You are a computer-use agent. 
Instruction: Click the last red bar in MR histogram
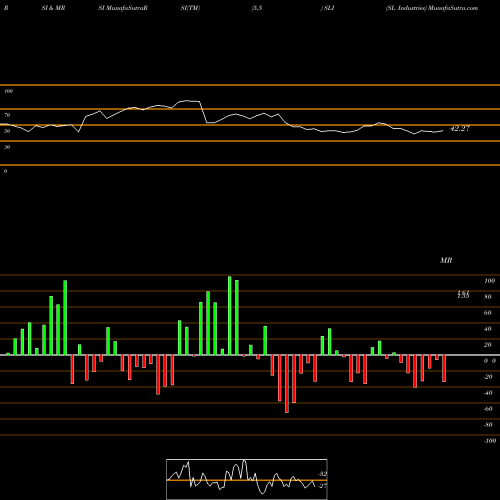(444, 368)
